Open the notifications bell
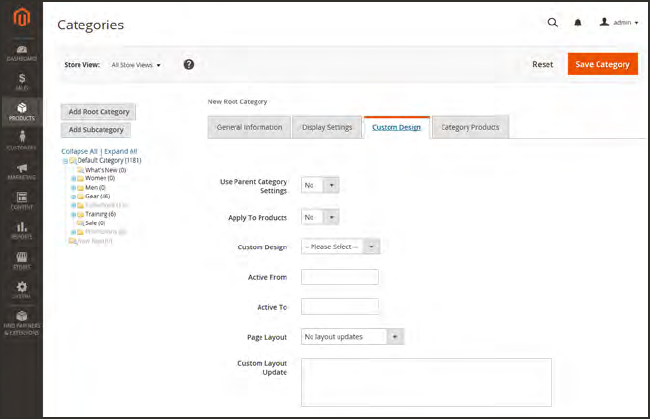The image size is (651, 420). (578, 22)
